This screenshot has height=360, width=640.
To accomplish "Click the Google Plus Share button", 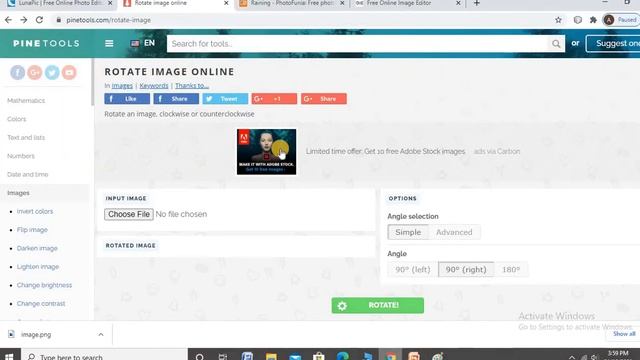I will (324, 99).
